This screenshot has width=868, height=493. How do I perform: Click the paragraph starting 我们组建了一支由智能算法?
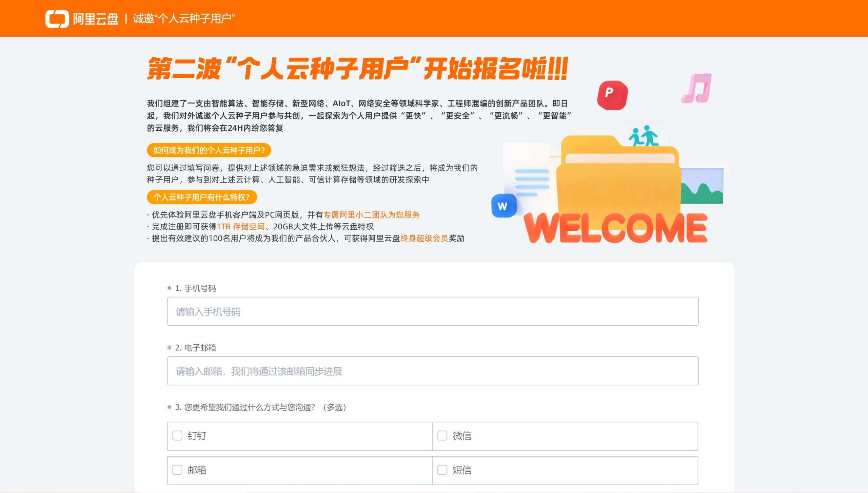359,116
